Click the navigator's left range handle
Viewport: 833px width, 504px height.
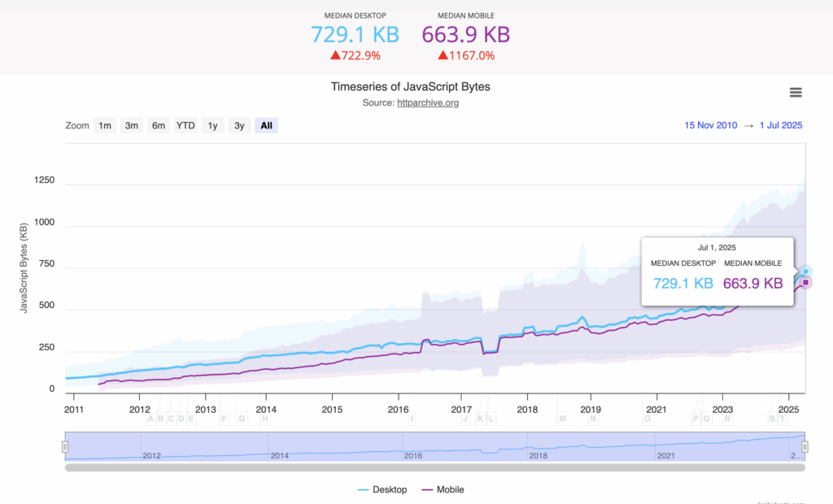pos(65,446)
